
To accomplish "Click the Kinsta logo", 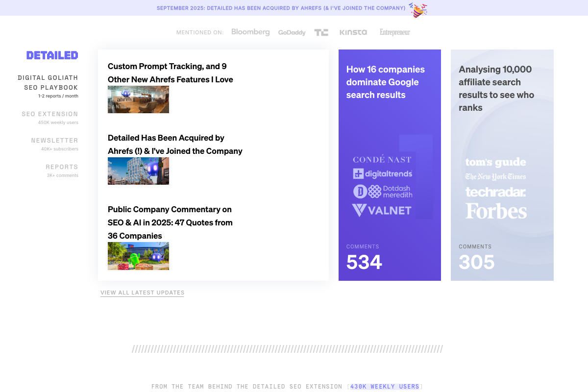I will coord(353,32).
